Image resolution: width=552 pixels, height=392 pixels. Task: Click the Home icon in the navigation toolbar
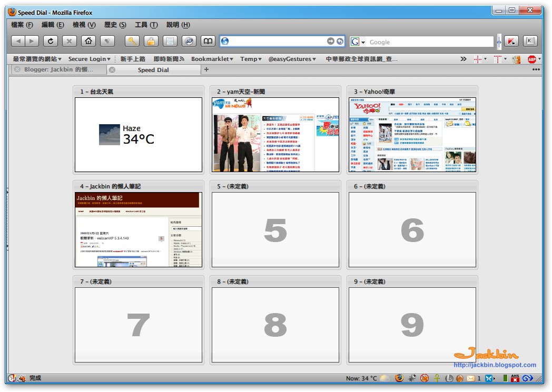(x=88, y=41)
